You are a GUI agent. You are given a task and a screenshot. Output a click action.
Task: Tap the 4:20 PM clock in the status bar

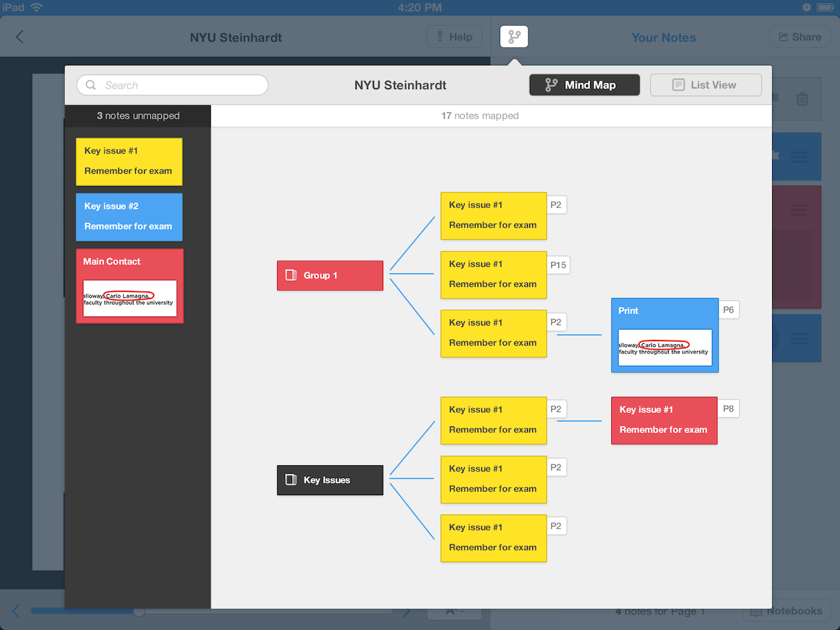[420, 8]
